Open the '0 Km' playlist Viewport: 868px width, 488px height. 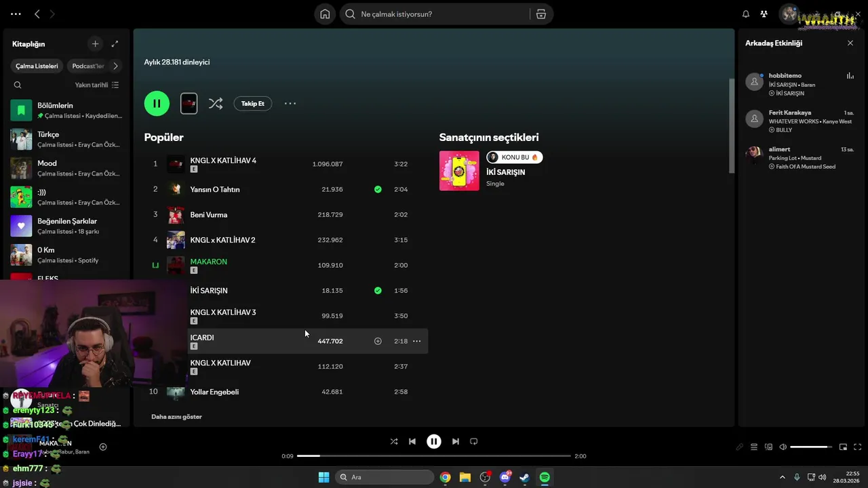point(66,255)
